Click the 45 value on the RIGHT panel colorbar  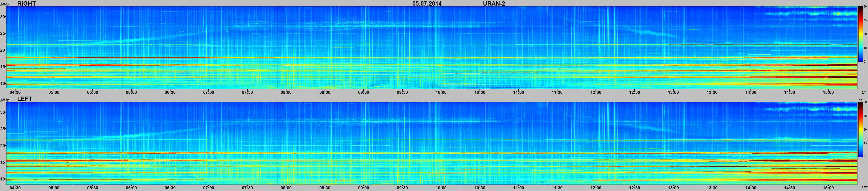click(x=865, y=21)
